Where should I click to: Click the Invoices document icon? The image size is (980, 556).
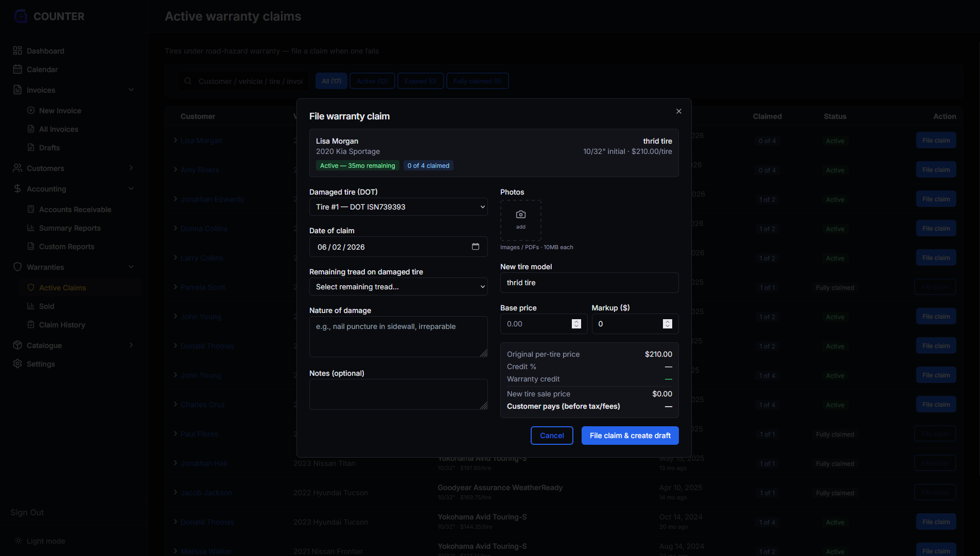pos(17,90)
